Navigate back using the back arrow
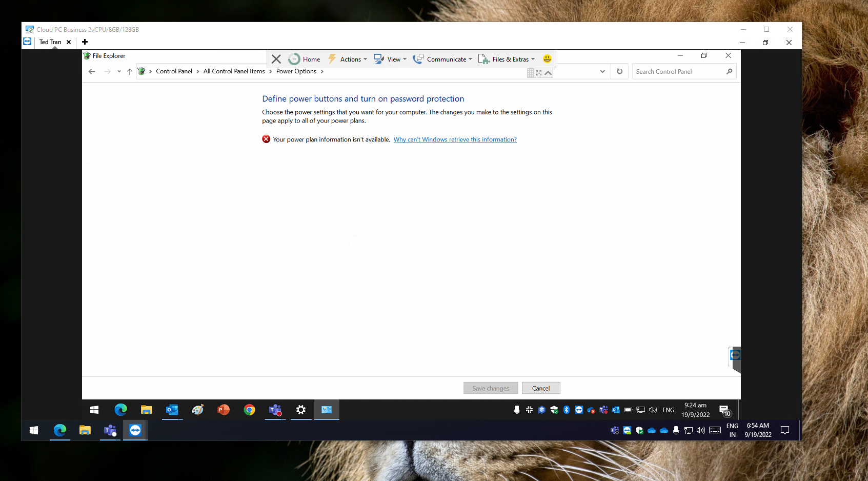The height and width of the screenshot is (481, 868). 92,71
